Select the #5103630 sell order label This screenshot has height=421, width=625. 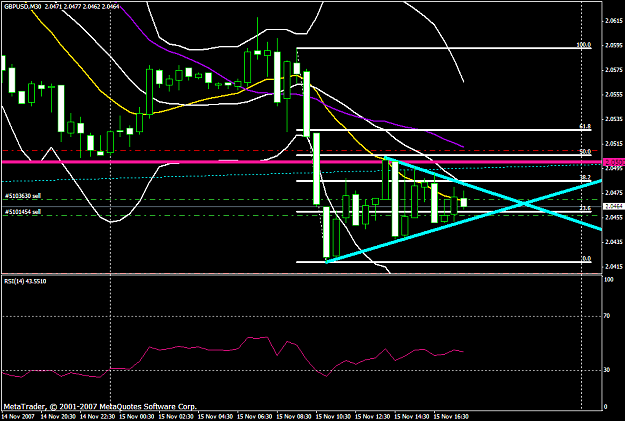point(23,196)
